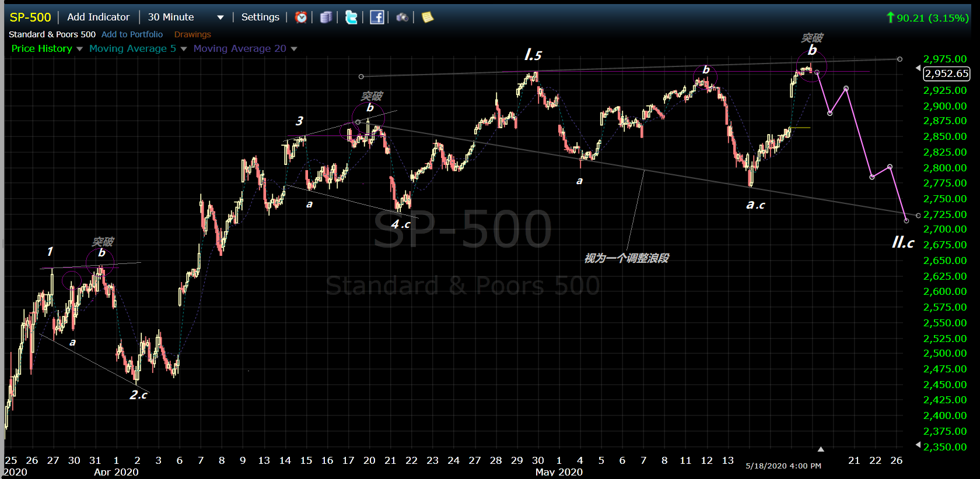Click the upper small triangle on price axis
This screenshot has width=980, height=479.
918,68
